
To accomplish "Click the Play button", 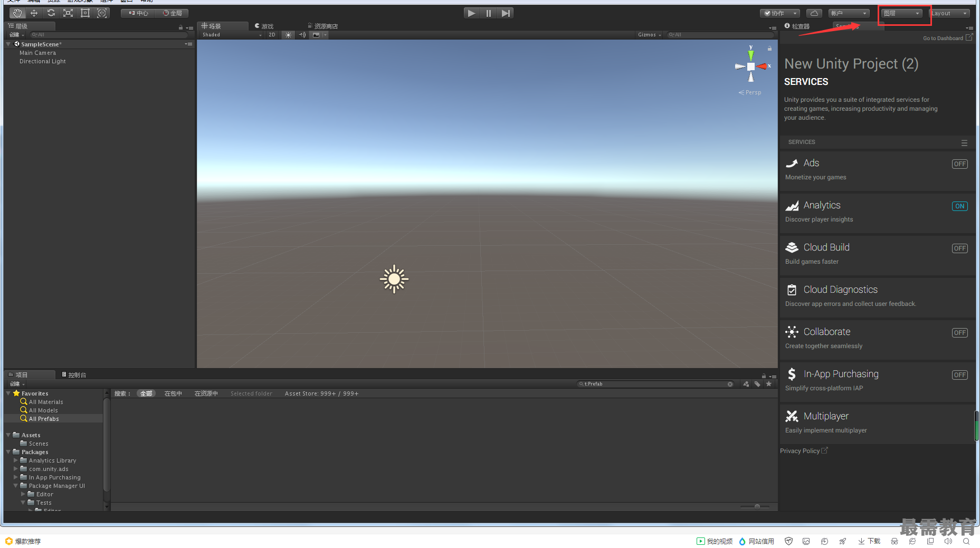I will point(471,13).
